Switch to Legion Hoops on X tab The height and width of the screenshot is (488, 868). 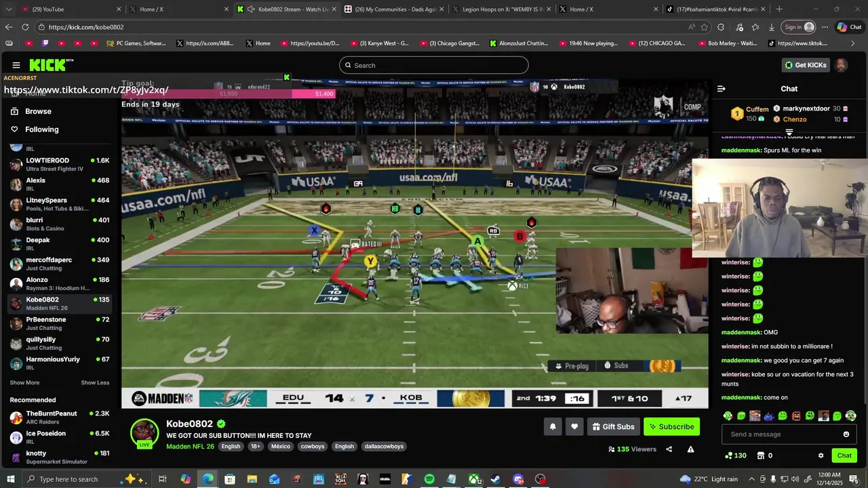pos(500,9)
